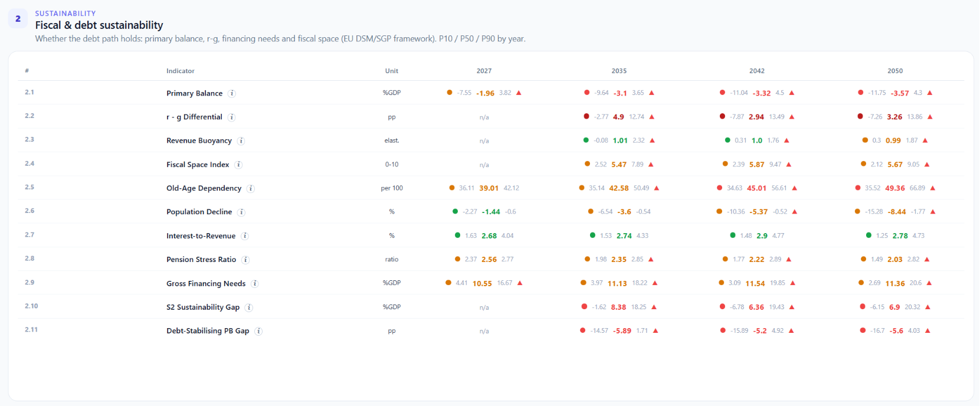
Task: Click the 2050 column header
Action: point(895,71)
